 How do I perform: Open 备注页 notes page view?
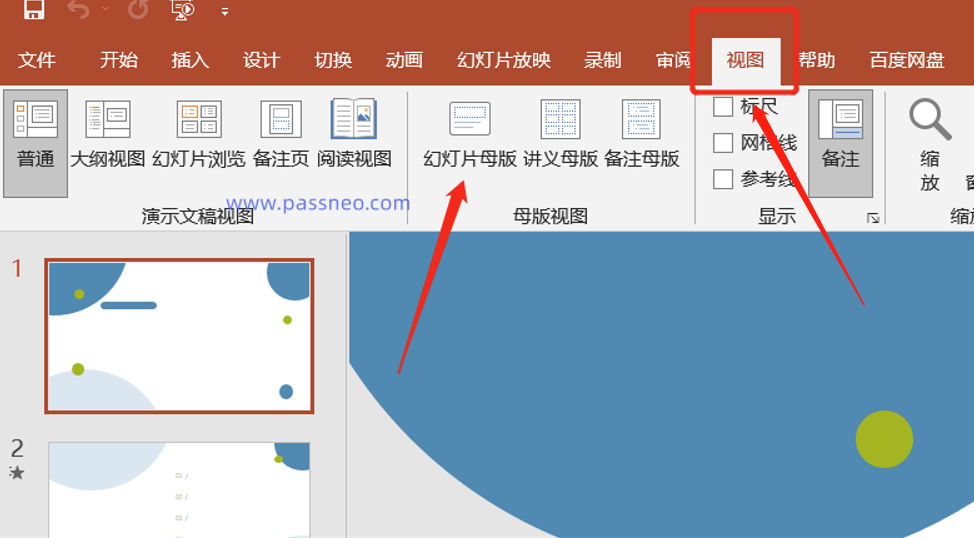(281, 134)
